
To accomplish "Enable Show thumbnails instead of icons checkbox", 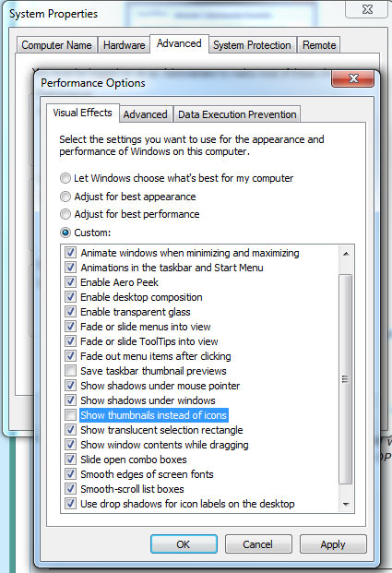I will tap(70, 415).
